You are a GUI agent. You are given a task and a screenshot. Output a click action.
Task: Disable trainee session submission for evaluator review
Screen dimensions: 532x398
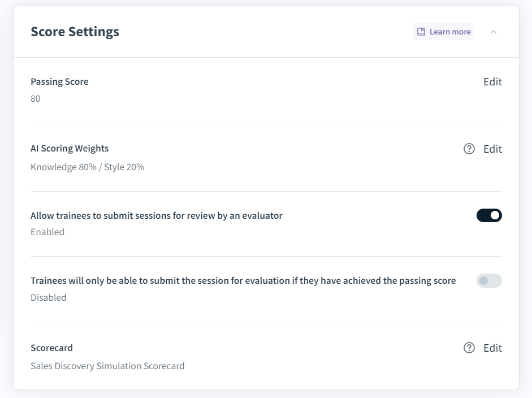pos(489,215)
